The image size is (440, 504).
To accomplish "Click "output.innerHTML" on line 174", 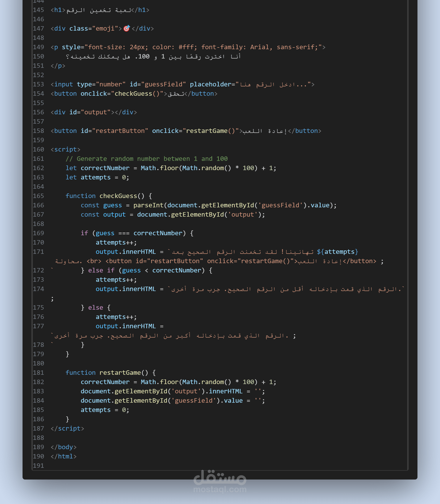I will tap(126, 289).
